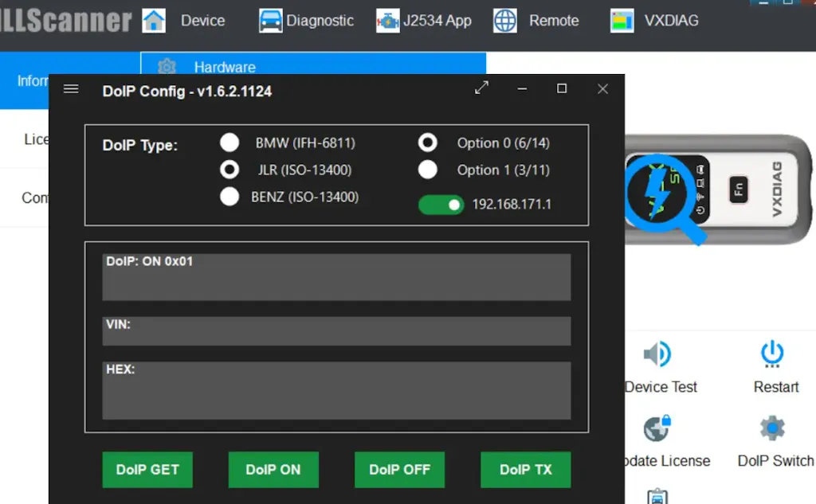Click the VXDIAG logo icon

[x=622, y=21]
